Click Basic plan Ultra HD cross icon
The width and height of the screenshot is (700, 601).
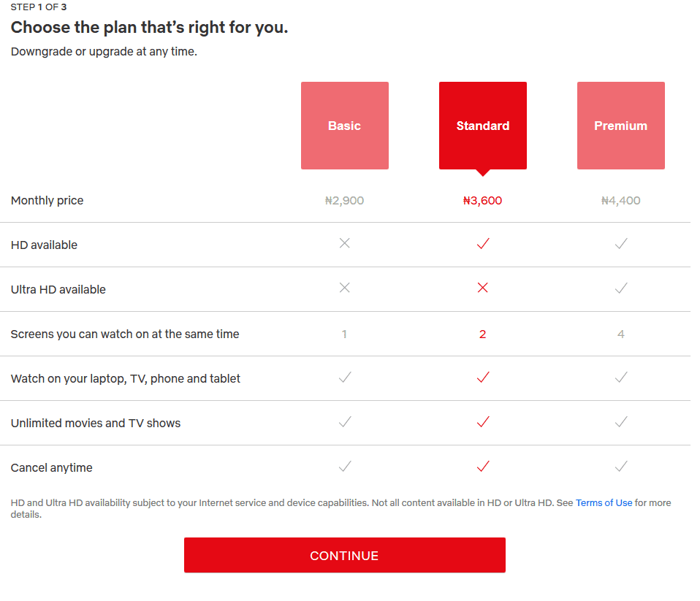tap(344, 288)
